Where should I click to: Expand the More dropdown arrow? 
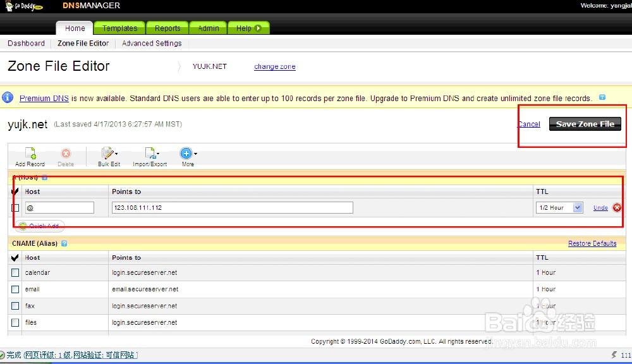click(x=195, y=154)
